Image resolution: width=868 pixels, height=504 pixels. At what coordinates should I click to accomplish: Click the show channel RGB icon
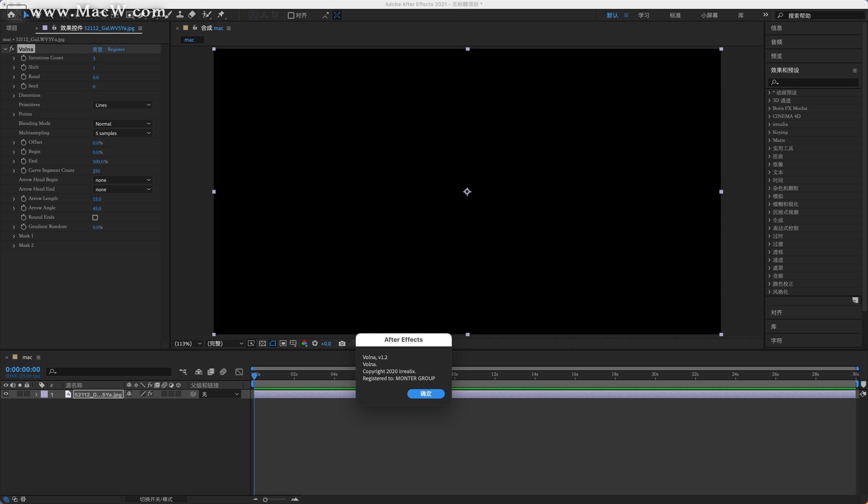(x=304, y=344)
